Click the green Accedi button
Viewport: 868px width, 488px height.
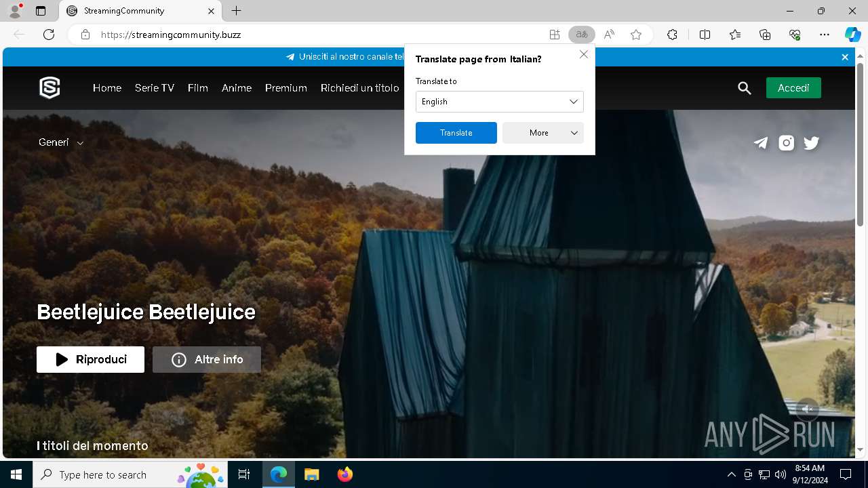pos(793,88)
